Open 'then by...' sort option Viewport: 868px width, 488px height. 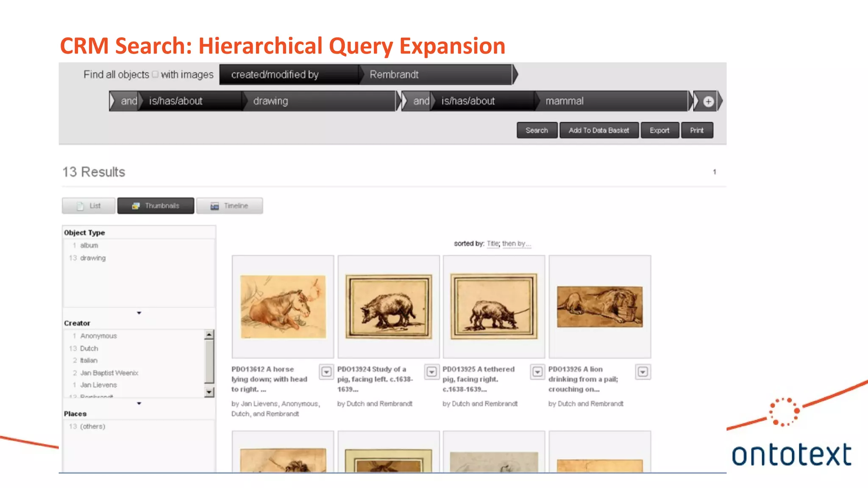click(x=516, y=244)
